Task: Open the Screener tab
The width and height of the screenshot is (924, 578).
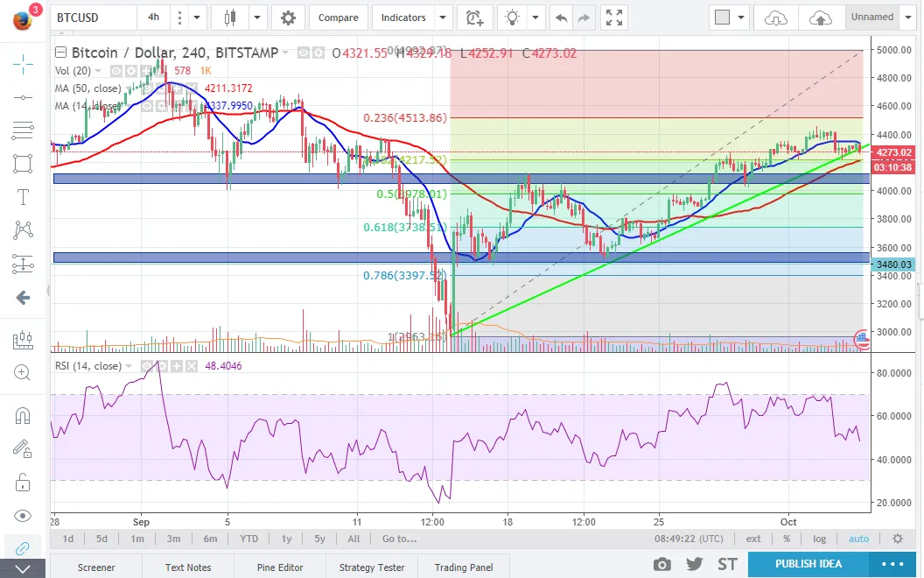Action: [96, 567]
